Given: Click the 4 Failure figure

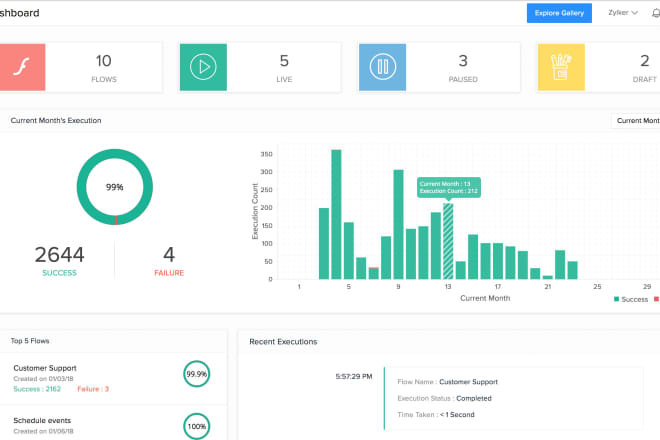Looking at the screenshot, I should [169, 255].
